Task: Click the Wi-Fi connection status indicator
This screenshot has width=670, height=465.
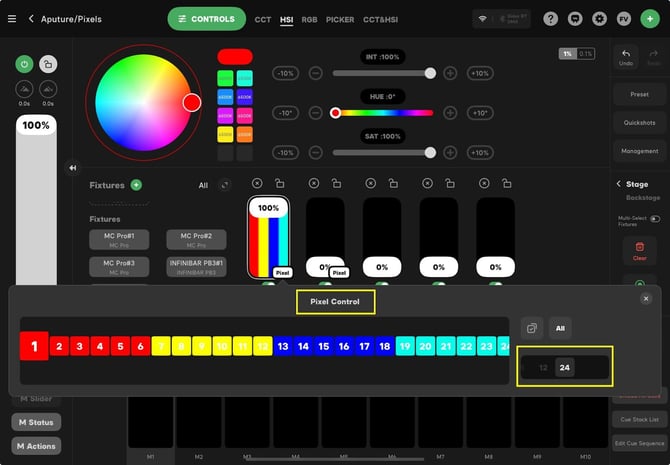Action: [x=482, y=19]
